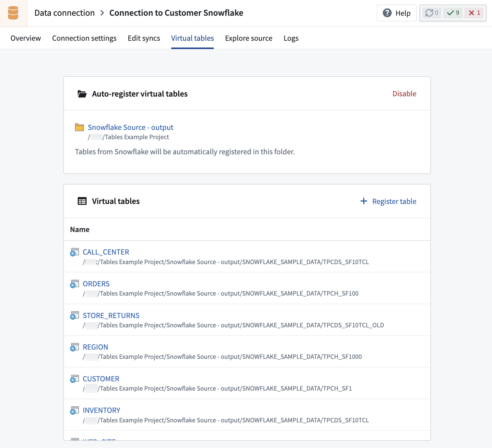The width and height of the screenshot is (492, 448).
Task: Open the Connection settings tab
Action: (84, 38)
